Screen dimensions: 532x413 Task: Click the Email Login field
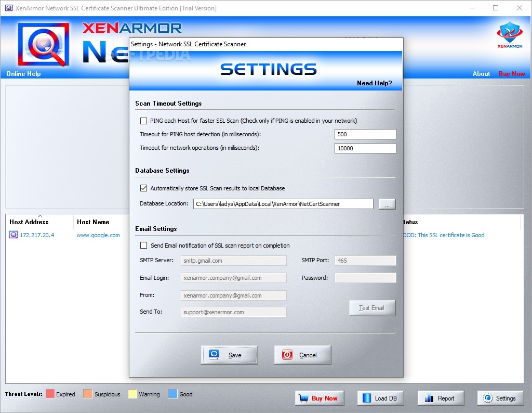[233, 278]
